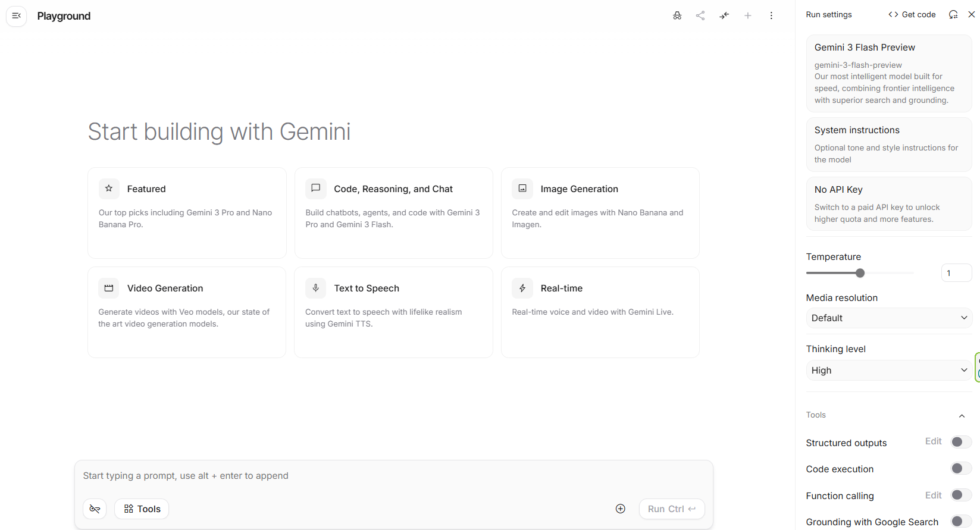
Task: Toggle the navigation sidebar menu icon
Action: click(17, 16)
